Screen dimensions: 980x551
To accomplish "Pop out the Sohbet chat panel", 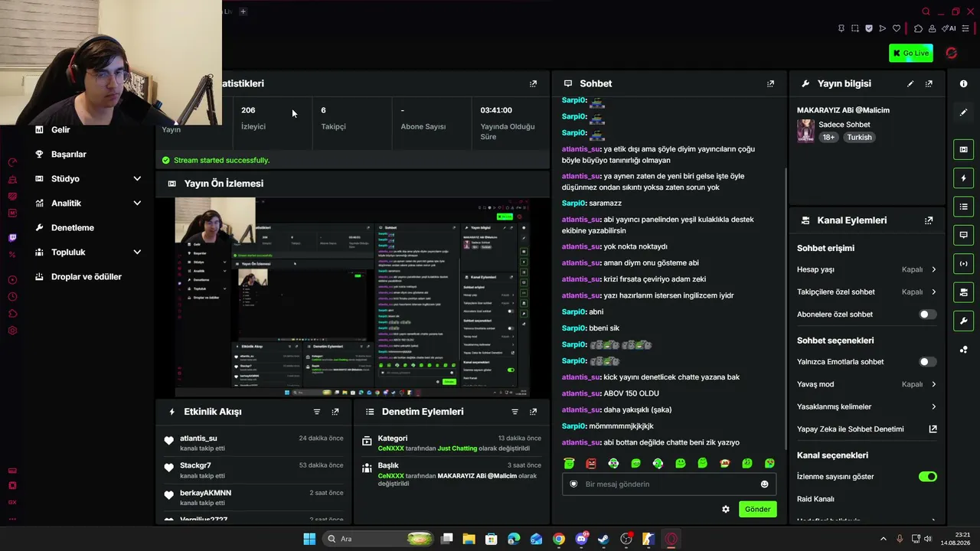I will pyautogui.click(x=770, y=83).
